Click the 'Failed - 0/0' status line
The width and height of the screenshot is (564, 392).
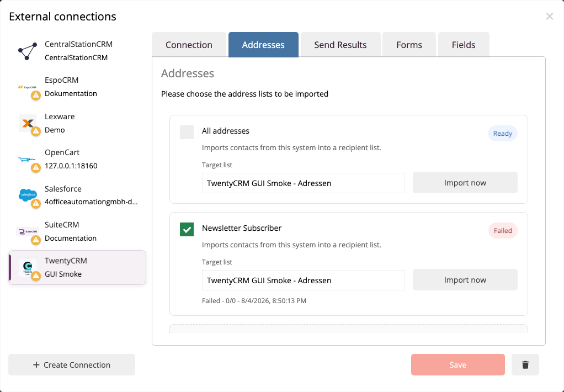(254, 300)
